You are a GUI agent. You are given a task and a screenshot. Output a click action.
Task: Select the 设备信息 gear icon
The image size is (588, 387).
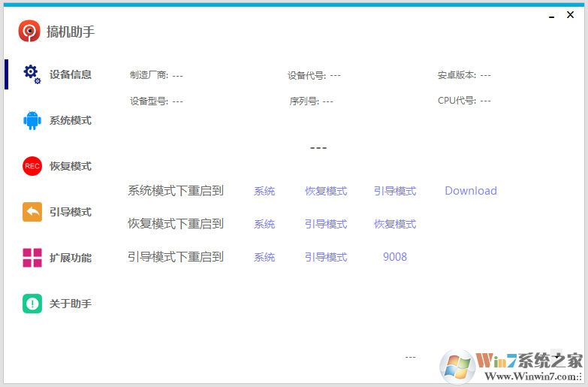pos(32,74)
